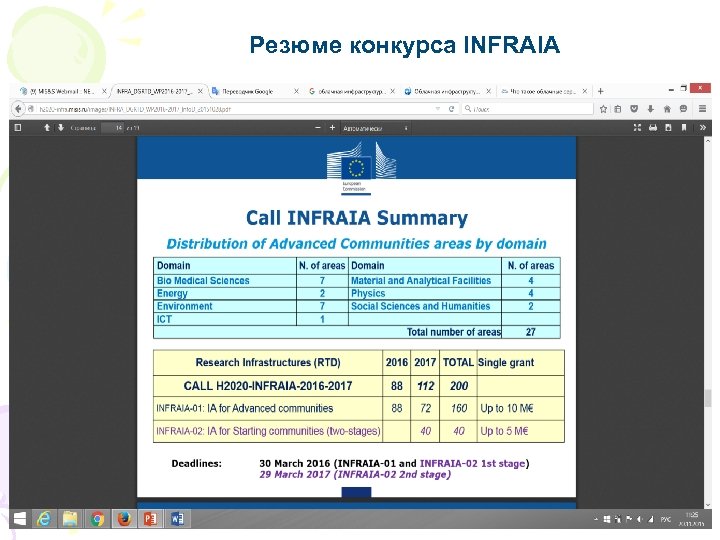Download the PDF via save icon
720x540 pixels.
(668, 128)
